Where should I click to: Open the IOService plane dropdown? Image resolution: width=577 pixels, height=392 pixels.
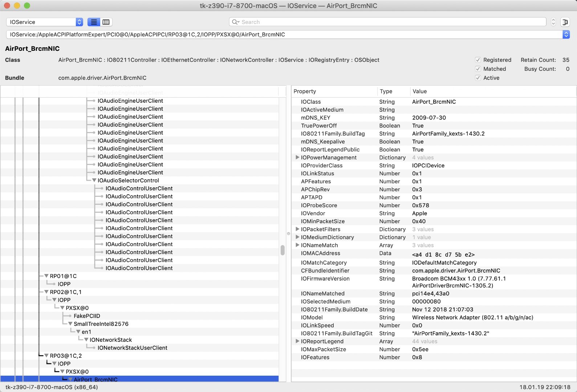pos(45,22)
